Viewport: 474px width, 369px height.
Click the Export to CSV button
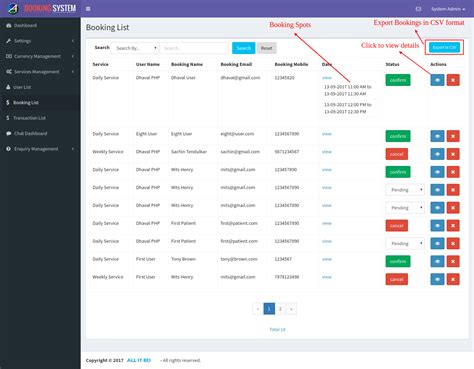444,47
